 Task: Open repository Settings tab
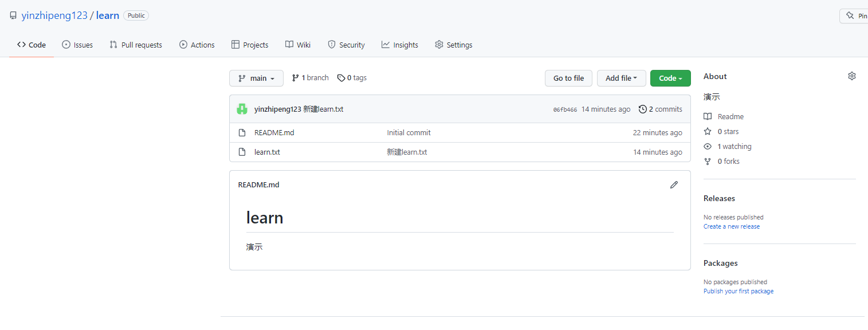point(454,45)
